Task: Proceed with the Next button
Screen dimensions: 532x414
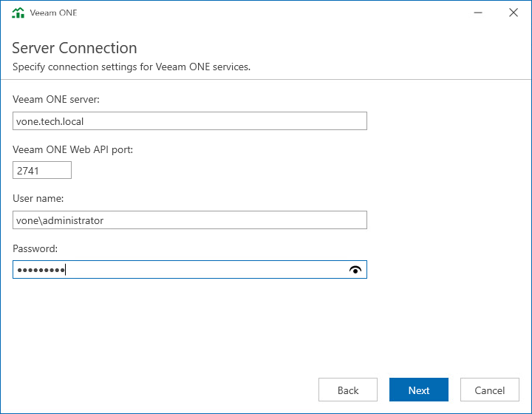Action: [419, 390]
